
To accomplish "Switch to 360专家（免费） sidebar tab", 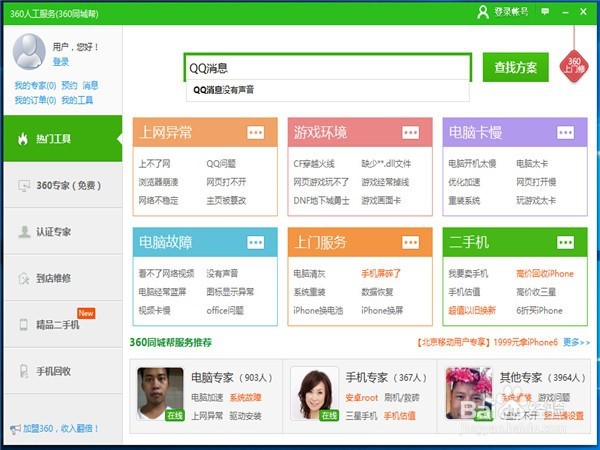I will [63, 186].
